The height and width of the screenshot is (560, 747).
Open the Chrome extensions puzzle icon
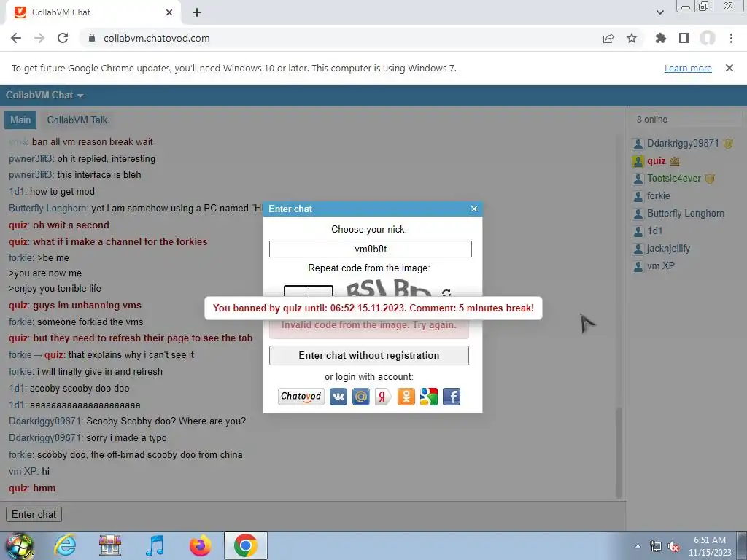tap(661, 38)
